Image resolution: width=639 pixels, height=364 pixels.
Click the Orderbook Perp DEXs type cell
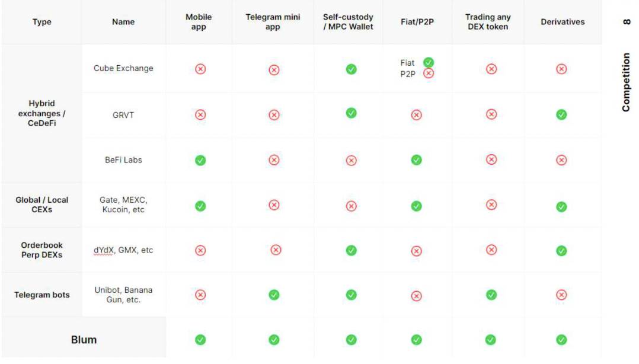click(x=41, y=250)
